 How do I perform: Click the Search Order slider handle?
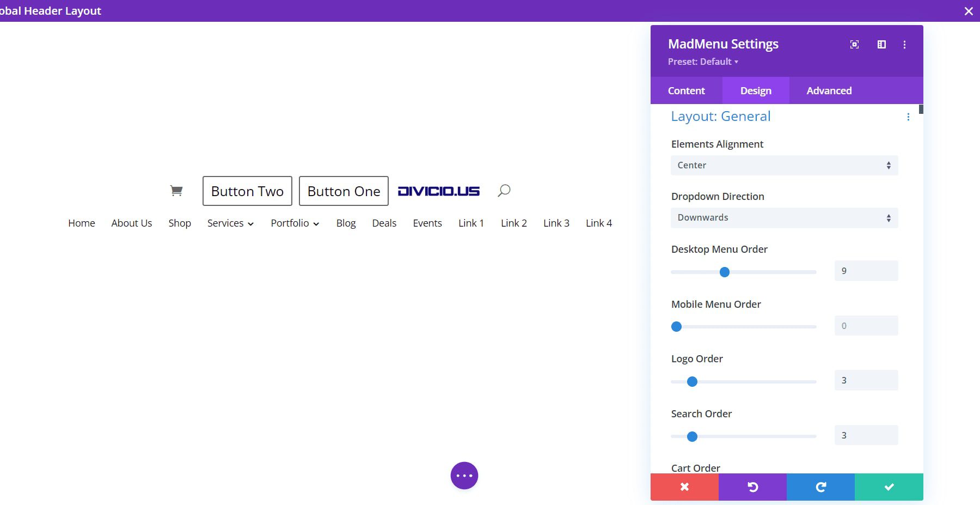693,437
